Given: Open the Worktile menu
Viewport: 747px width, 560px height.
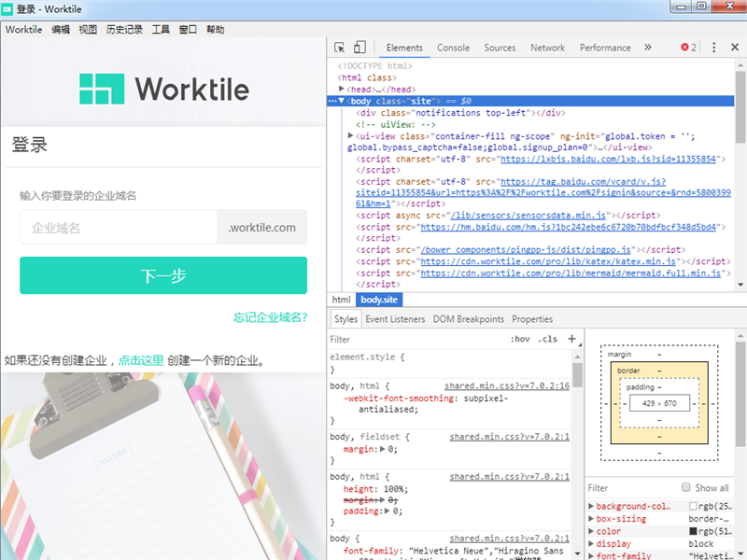Looking at the screenshot, I should [x=23, y=30].
